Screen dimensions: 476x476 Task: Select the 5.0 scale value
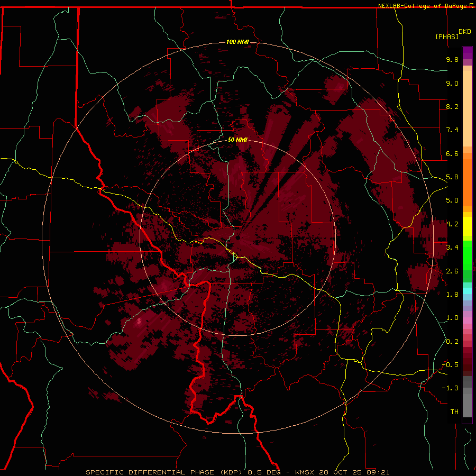pos(452,200)
